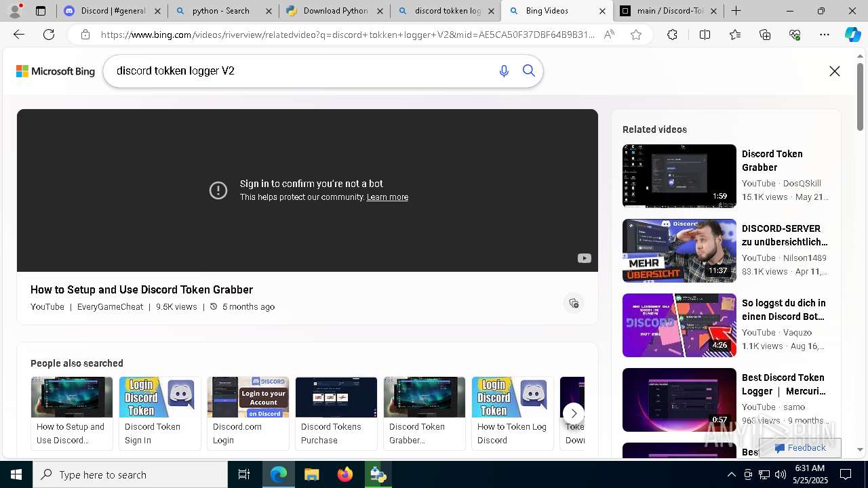Click the scrollbar down arrow
The image size is (868, 488).
click(x=861, y=449)
